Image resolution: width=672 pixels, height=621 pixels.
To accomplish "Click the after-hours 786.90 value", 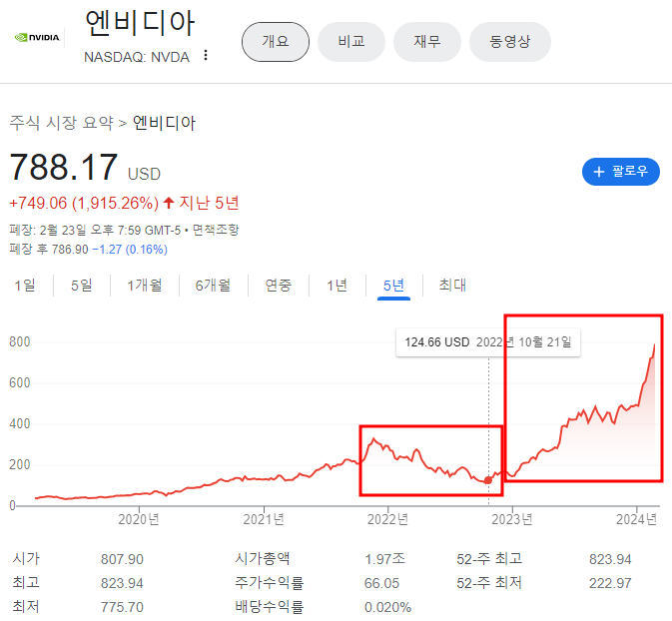I will pos(70,249).
